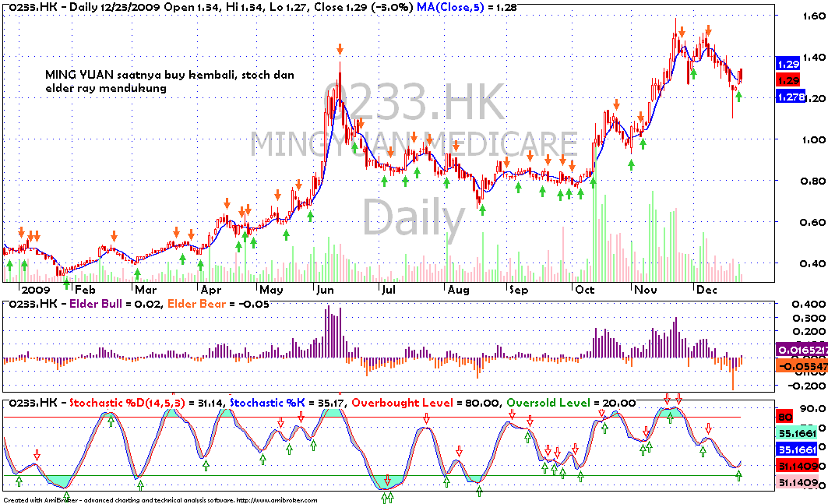This screenshot has height=504, width=828.
Task: Select the green 35.1661 value tag
Action: coord(796,433)
